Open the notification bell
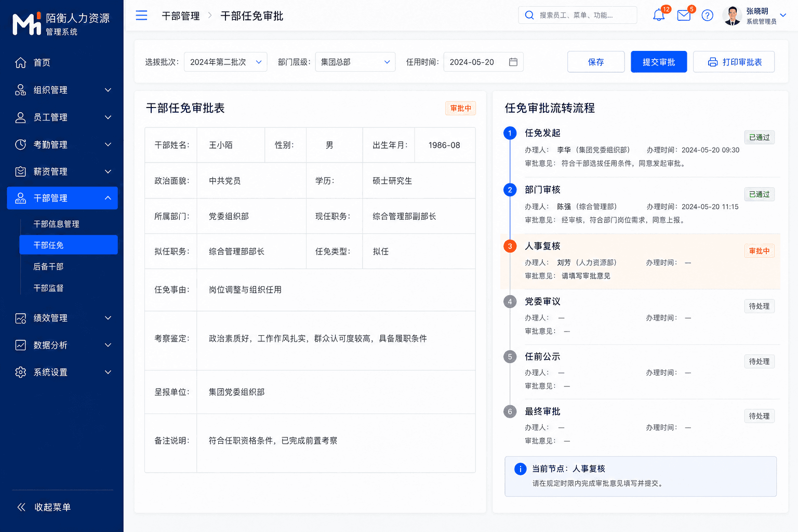 coord(659,15)
